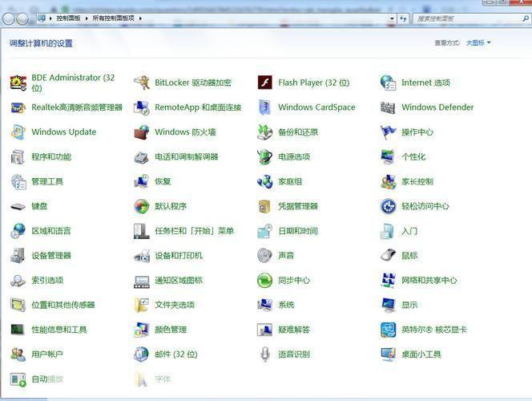Image resolution: width=532 pixels, height=401 pixels.
Task: Open 位置和其他传感器 link
Action: 63,305
